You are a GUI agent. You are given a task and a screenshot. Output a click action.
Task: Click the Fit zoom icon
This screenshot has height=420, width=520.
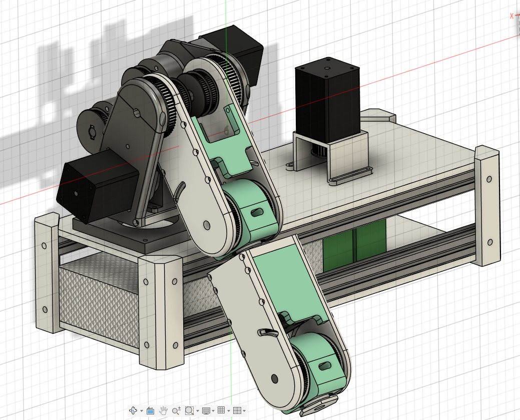click(x=189, y=410)
